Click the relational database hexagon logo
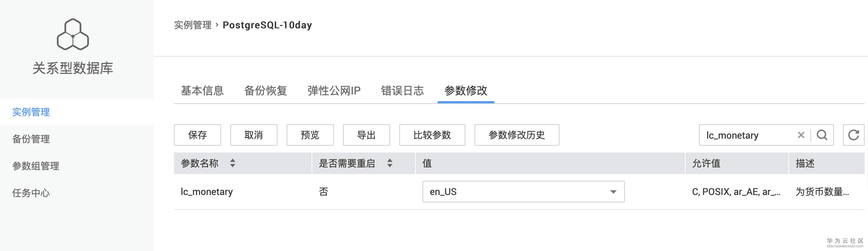868x251 pixels. 73,34
